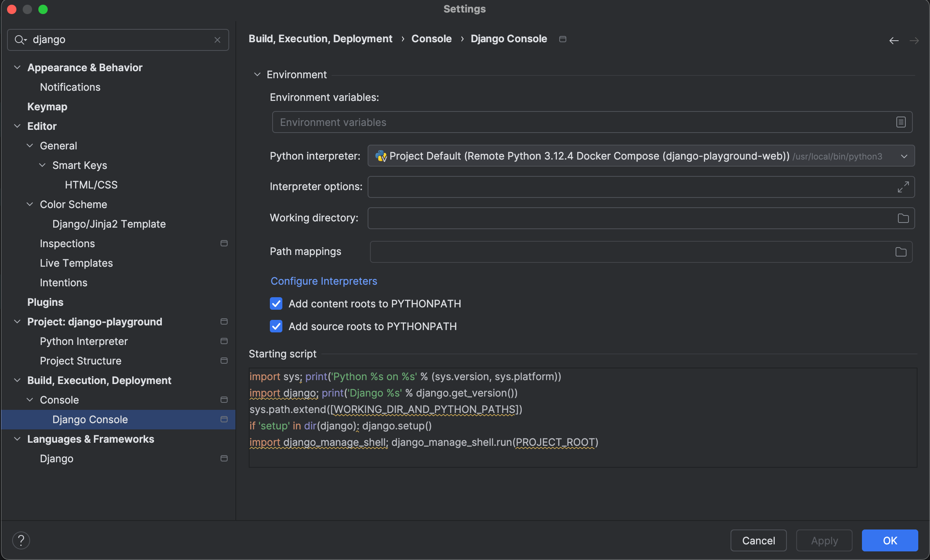Click the back navigation arrow icon
The height and width of the screenshot is (560, 930).
[894, 41]
